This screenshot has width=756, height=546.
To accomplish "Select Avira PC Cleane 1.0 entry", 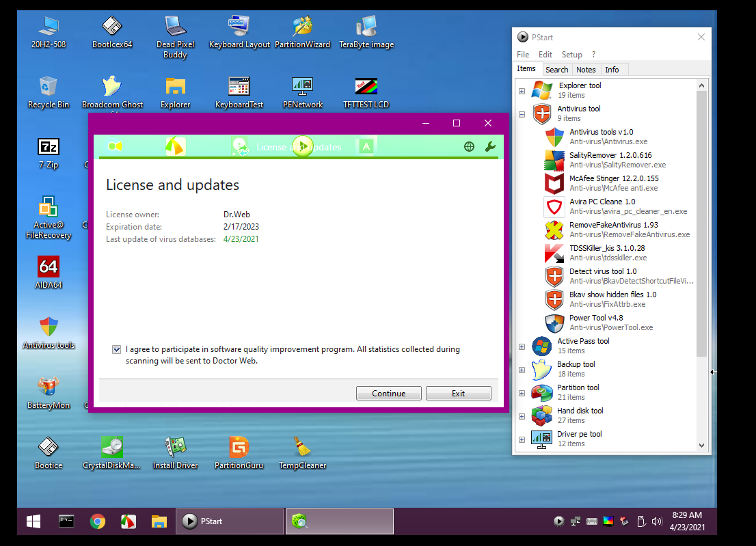I will pyautogui.click(x=619, y=206).
